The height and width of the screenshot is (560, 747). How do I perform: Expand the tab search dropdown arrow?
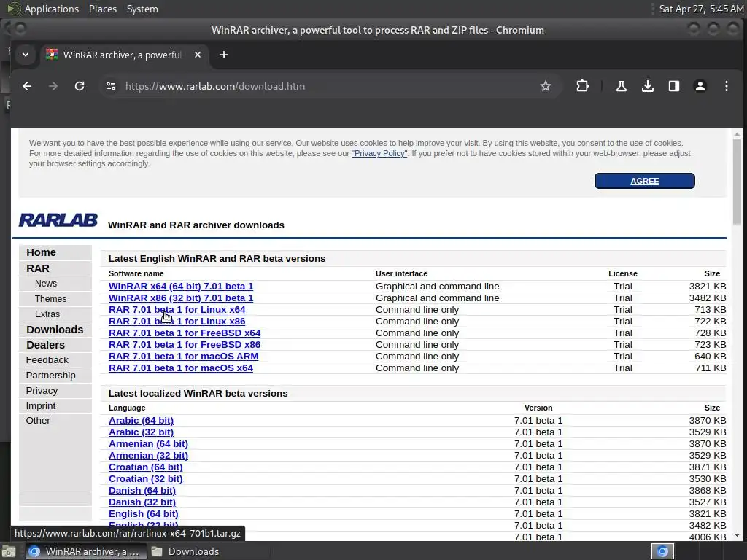pos(26,55)
